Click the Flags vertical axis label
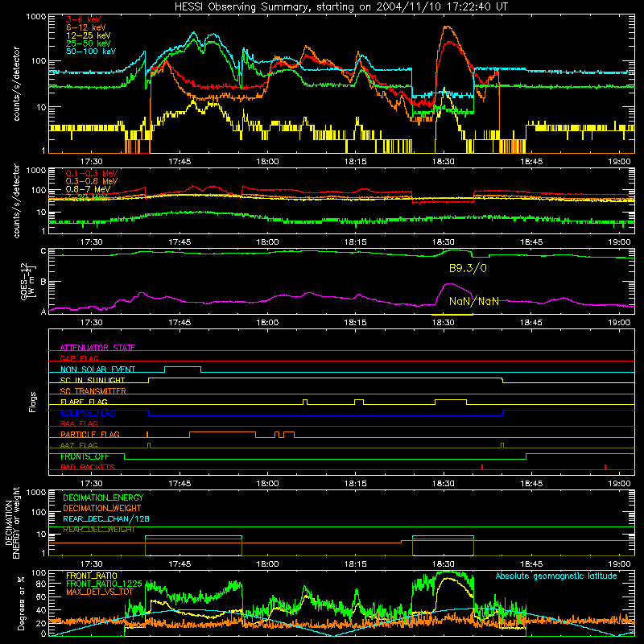The height and width of the screenshot is (644, 644). pos(32,402)
